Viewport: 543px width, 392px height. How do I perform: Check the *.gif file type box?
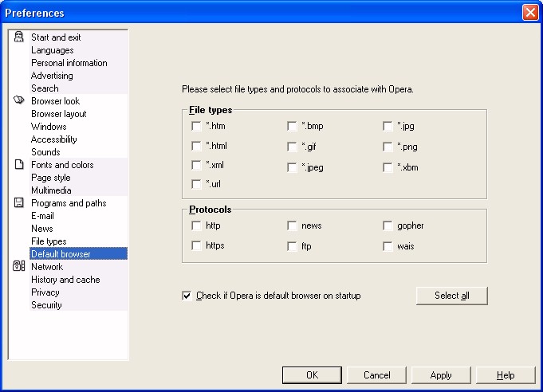click(x=292, y=147)
